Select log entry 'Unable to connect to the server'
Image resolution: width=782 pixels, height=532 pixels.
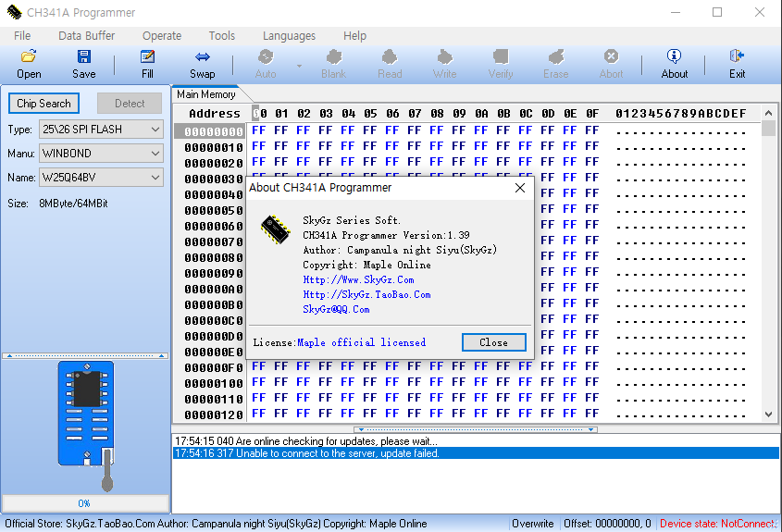[476, 453]
